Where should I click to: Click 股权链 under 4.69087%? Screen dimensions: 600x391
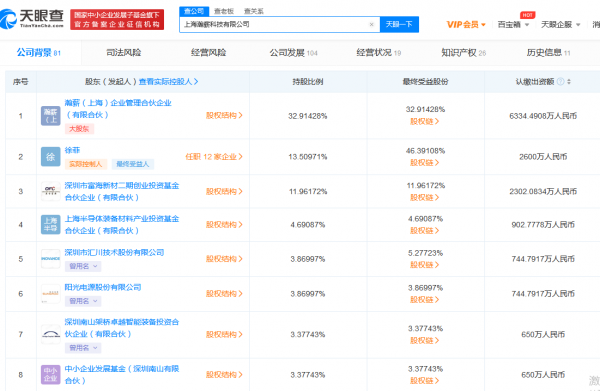tap(425, 231)
